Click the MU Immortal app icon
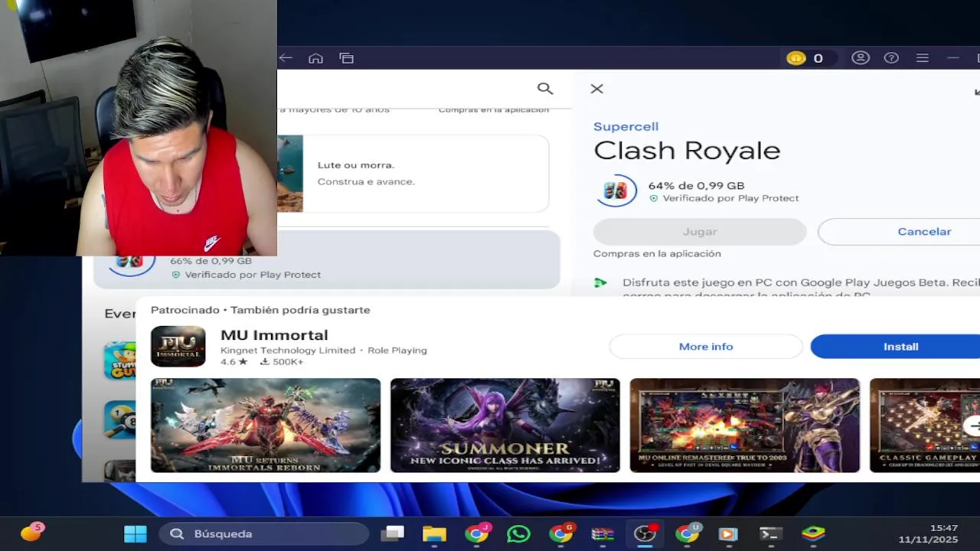The width and height of the screenshot is (980, 551). pos(178,347)
